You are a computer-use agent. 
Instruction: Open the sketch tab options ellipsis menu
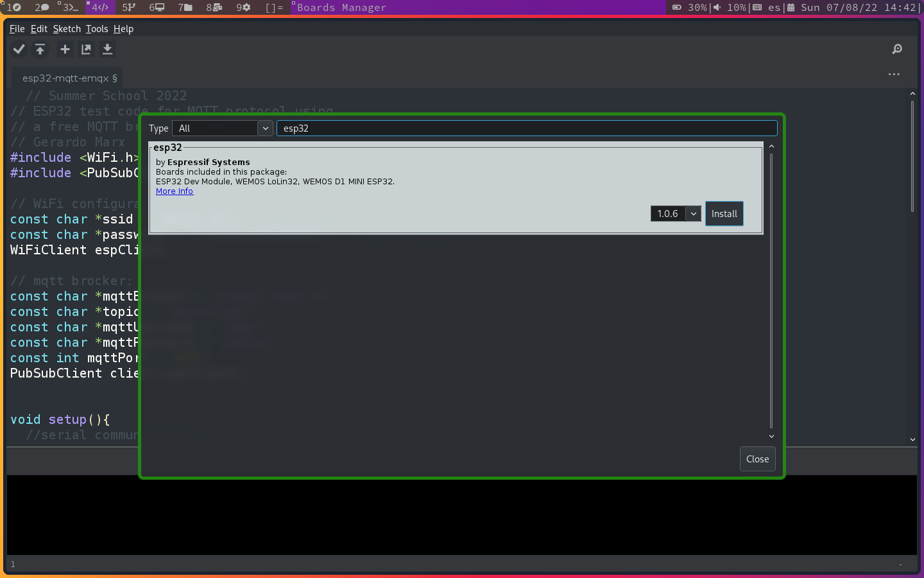[894, 74]
